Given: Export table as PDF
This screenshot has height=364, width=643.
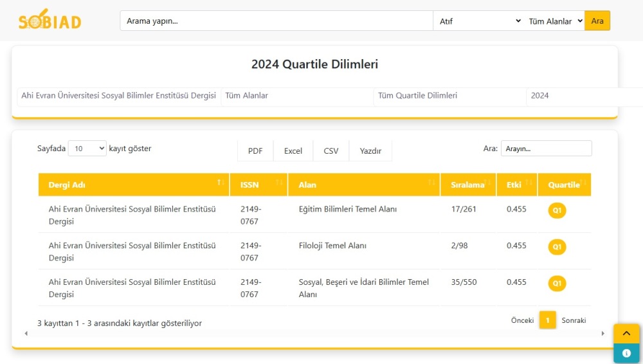Looking at the screenshot, I should [x=255, y=151].
